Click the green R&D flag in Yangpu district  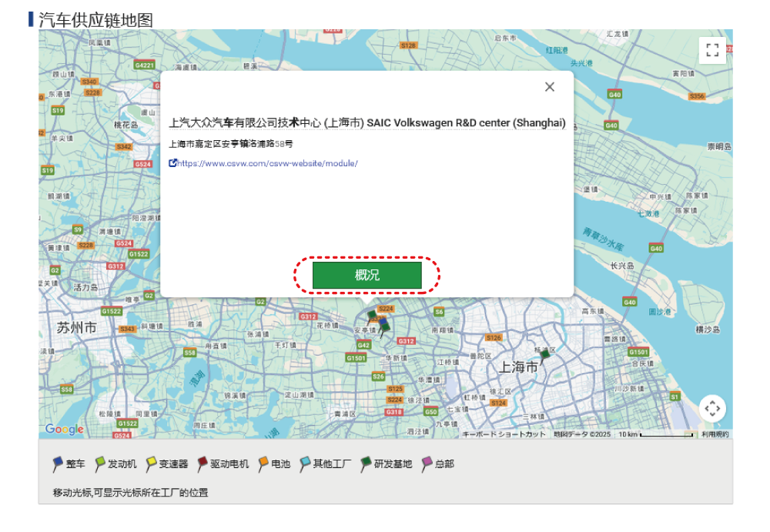(545, 355)
